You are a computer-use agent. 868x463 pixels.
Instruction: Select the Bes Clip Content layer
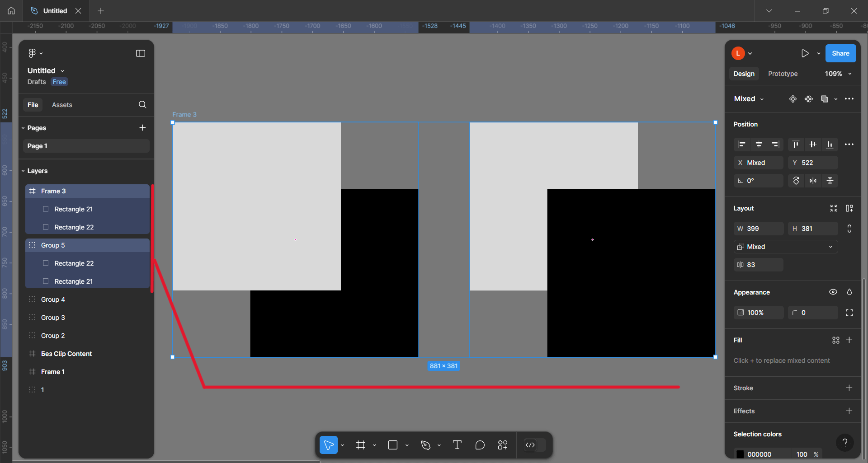click(87, 354)
